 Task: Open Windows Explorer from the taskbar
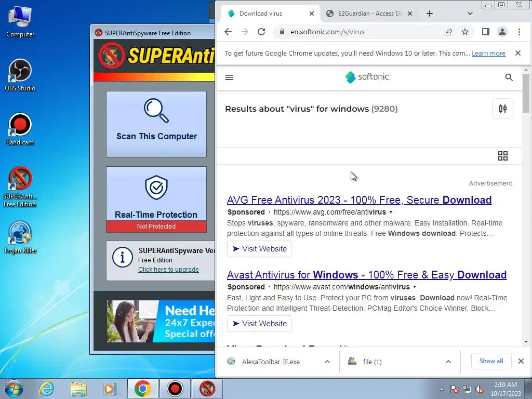78,389
